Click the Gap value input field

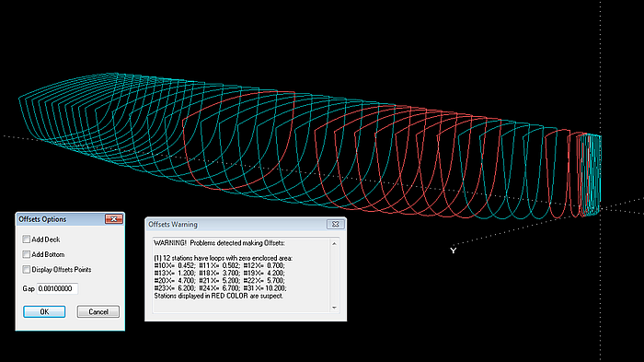pyautogui.click(x=57, y=289)
